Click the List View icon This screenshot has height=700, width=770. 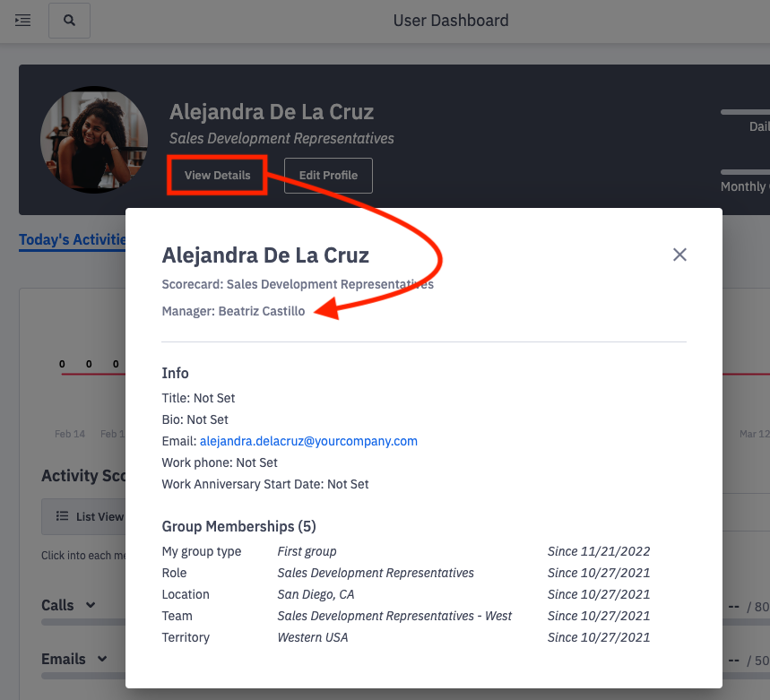point(61,515)
